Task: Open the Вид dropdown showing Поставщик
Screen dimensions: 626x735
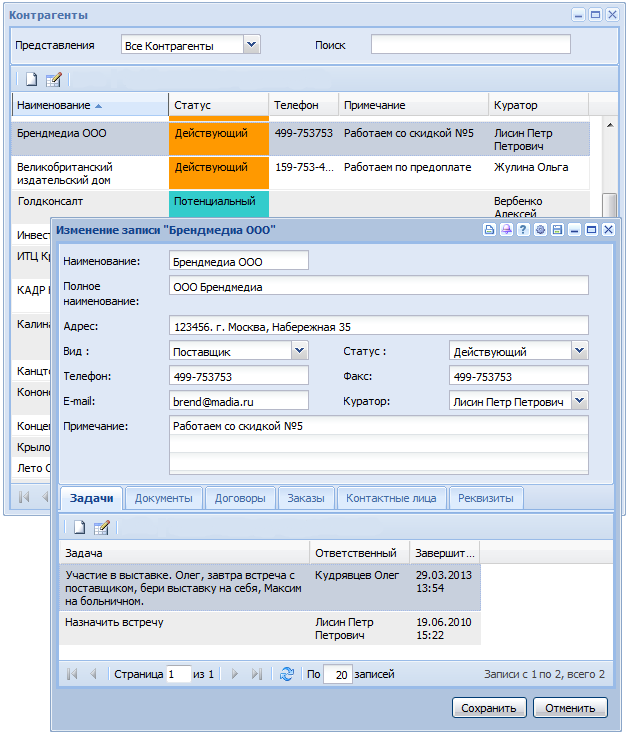Action: [x=299, y=351]
